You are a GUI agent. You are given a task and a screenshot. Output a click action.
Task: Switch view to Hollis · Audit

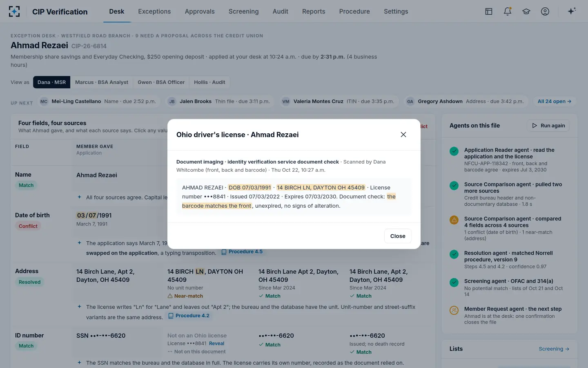(209, 82)
